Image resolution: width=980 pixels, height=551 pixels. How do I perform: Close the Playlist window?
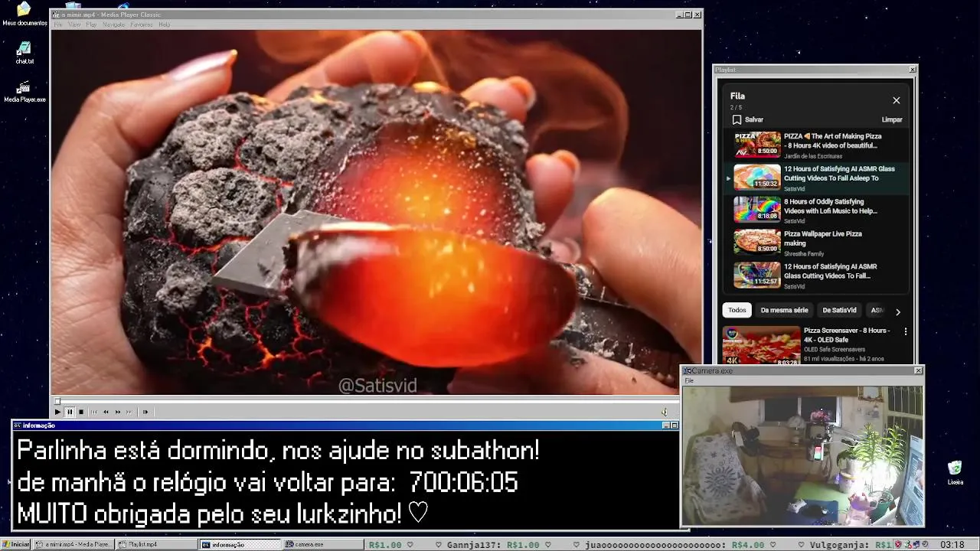point(912,70)
